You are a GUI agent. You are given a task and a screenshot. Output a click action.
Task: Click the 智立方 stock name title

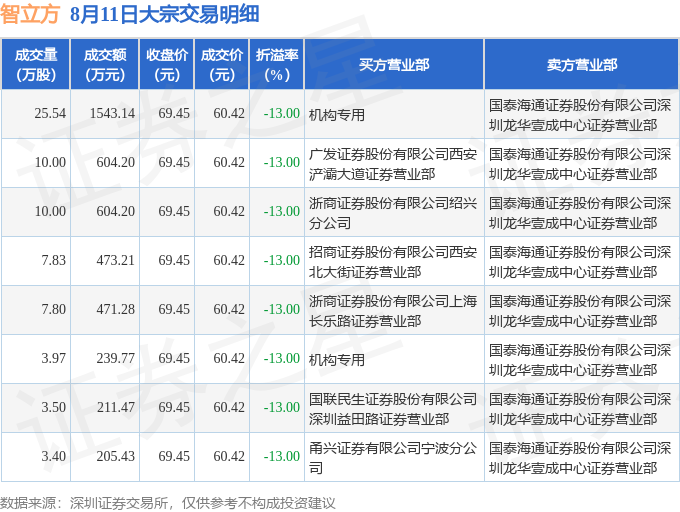pos(29,14)
